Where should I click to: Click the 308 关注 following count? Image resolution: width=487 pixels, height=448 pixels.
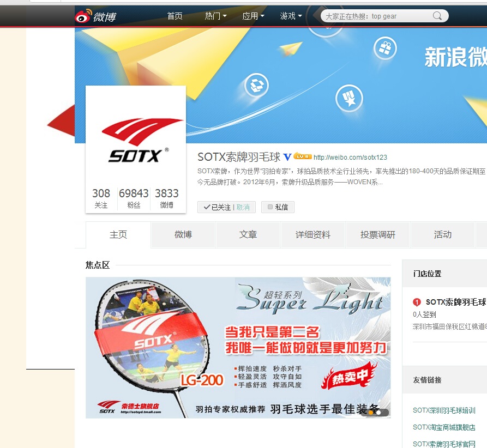click(101, 198)
